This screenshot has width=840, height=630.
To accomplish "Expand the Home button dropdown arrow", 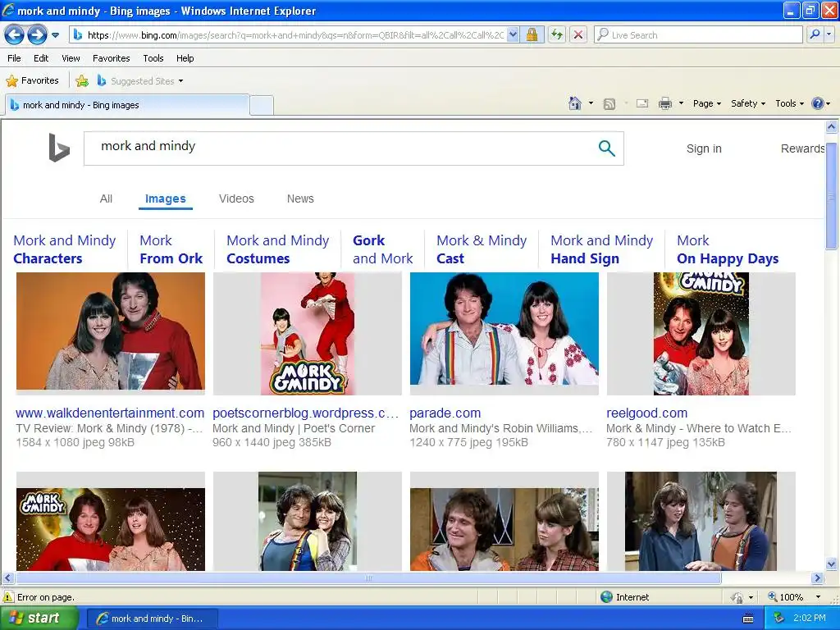I will (591, 103).
